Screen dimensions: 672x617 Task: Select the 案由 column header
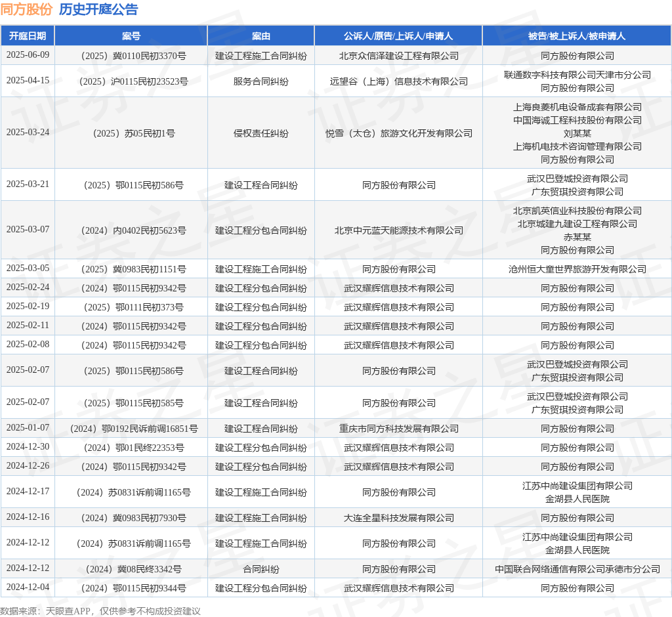261,36
